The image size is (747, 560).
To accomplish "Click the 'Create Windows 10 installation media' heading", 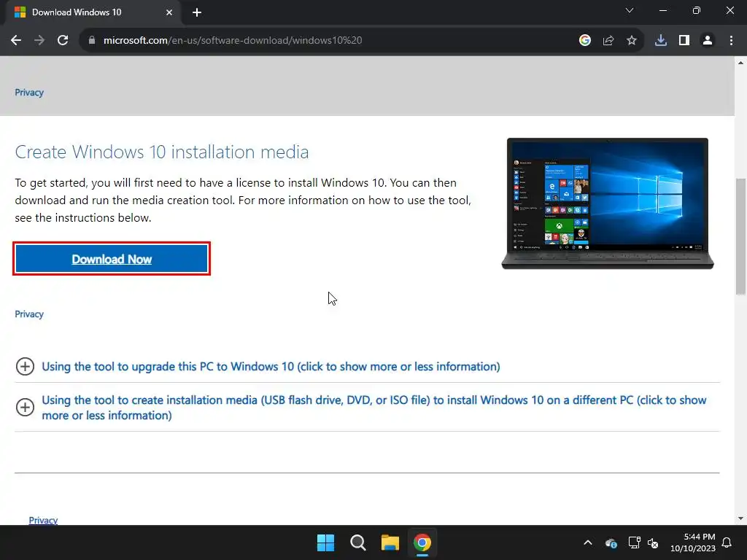I will point(162,152).
